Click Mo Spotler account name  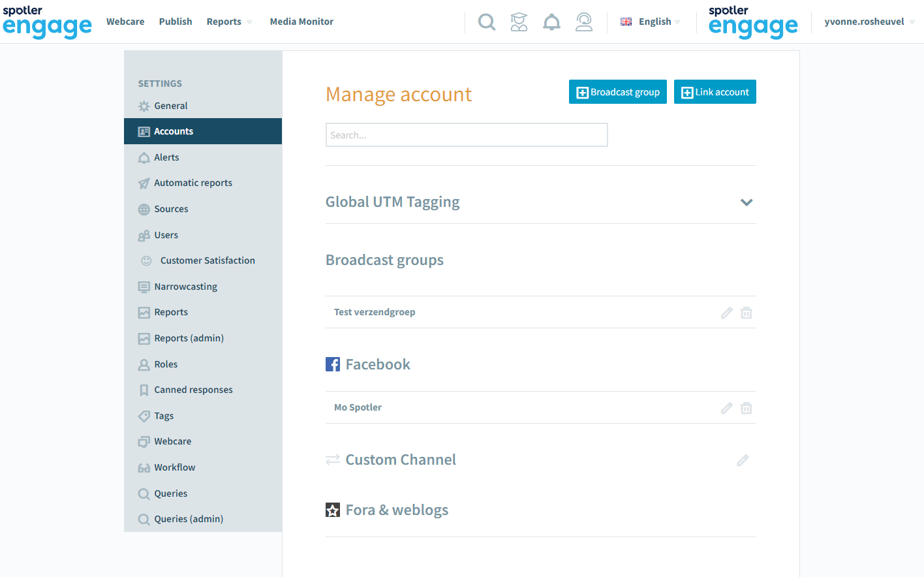coord(358,407)
